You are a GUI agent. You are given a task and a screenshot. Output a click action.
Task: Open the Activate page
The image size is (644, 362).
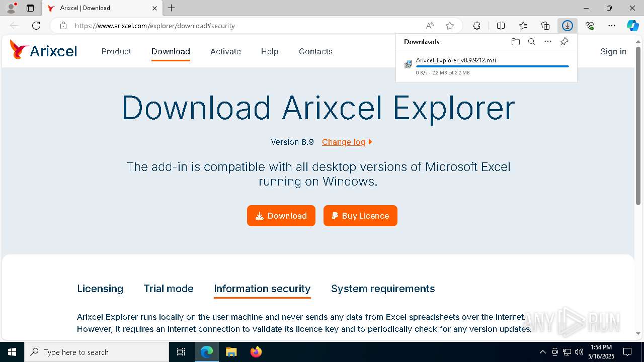pos(225,51)
